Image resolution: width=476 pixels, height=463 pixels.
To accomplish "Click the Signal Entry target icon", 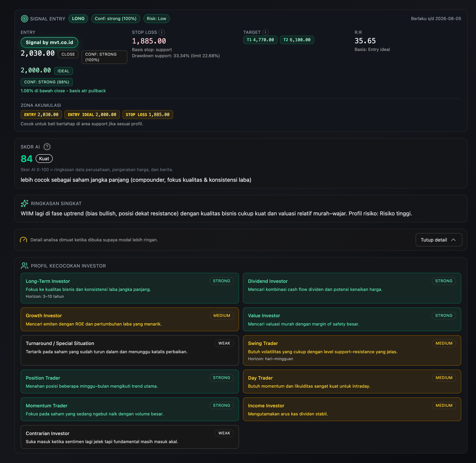I will point(25,19).
